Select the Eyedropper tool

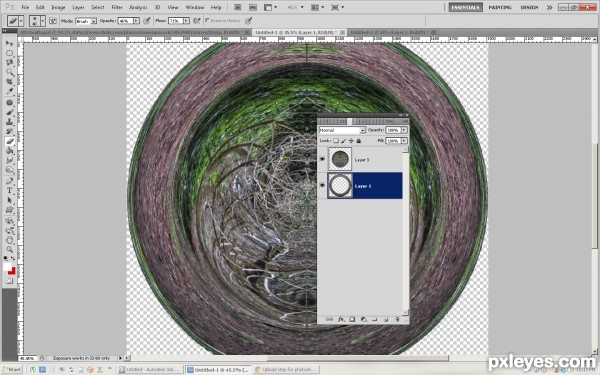pyautogui.click(x=10, y=91)
